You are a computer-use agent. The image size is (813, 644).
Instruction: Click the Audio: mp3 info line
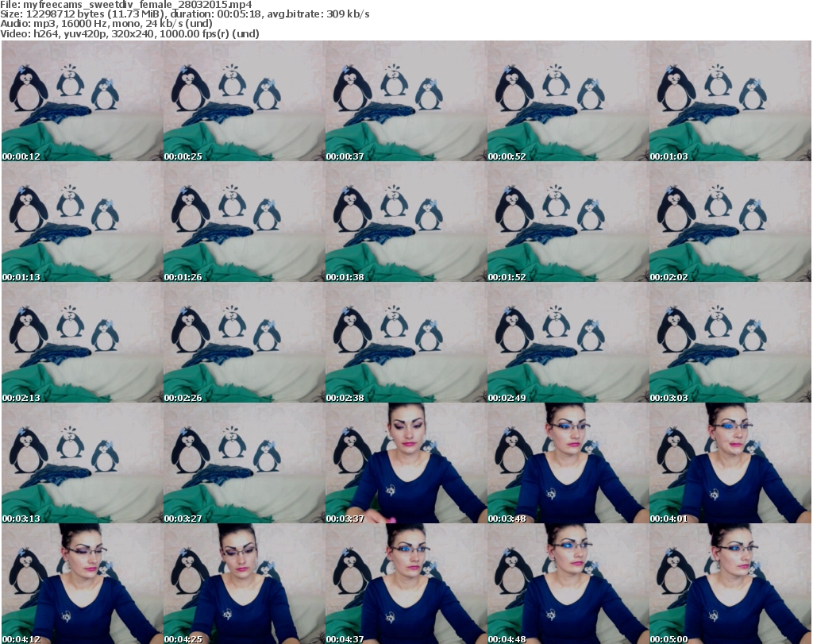pos(106,24)
